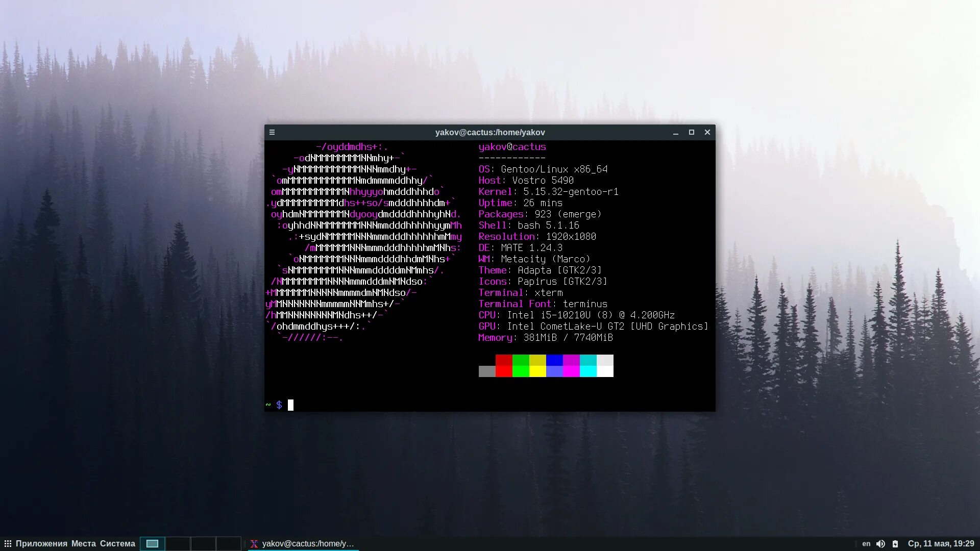Maximize the yakov@cactus terminal window
The image size is (980, 551).
(x=692, y=132)
